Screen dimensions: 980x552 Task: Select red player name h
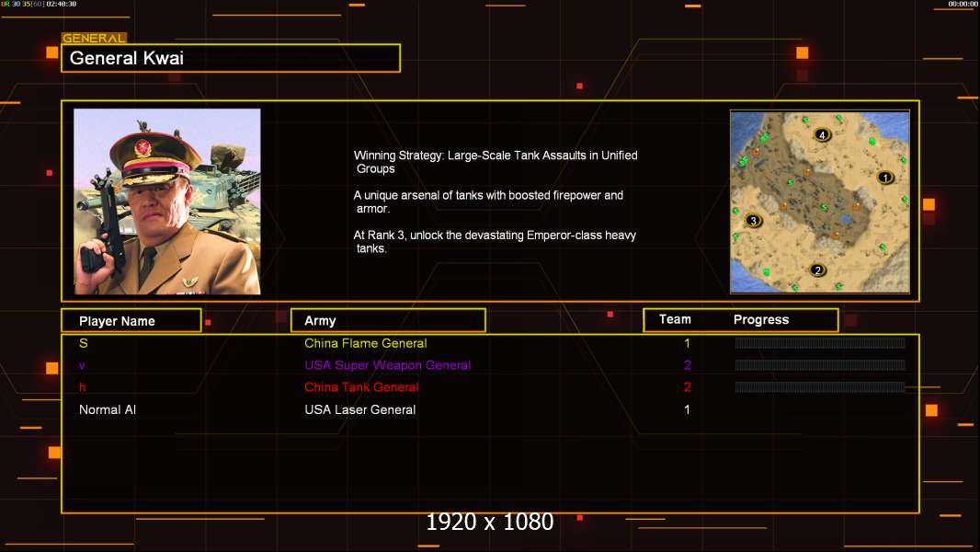tap(83, 387)
